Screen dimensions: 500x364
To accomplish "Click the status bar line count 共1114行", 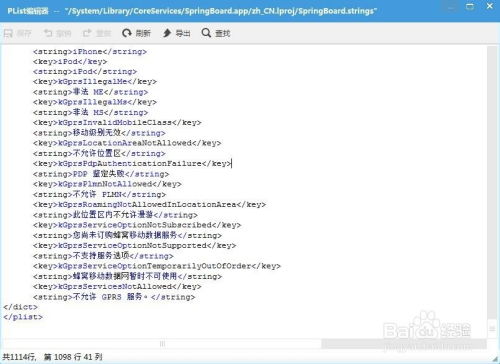I will pos(19,357).
